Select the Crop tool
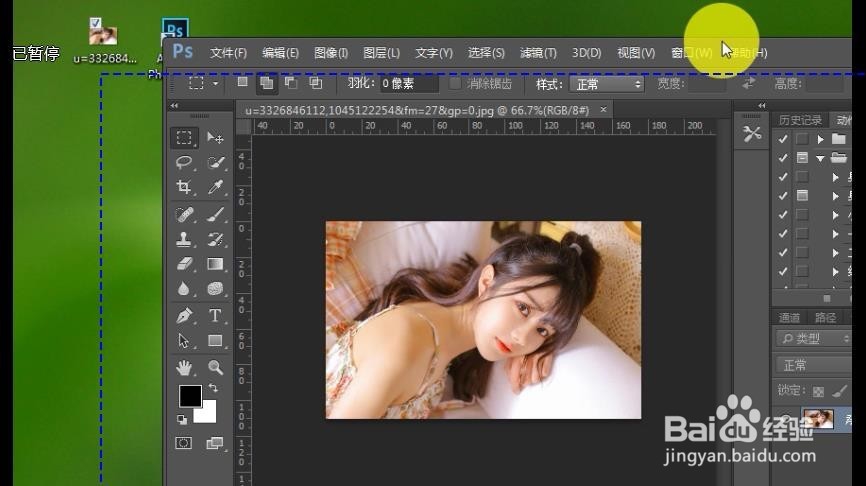Image resolution: width=866 pixels, height=486 pixels. point(184,187)
